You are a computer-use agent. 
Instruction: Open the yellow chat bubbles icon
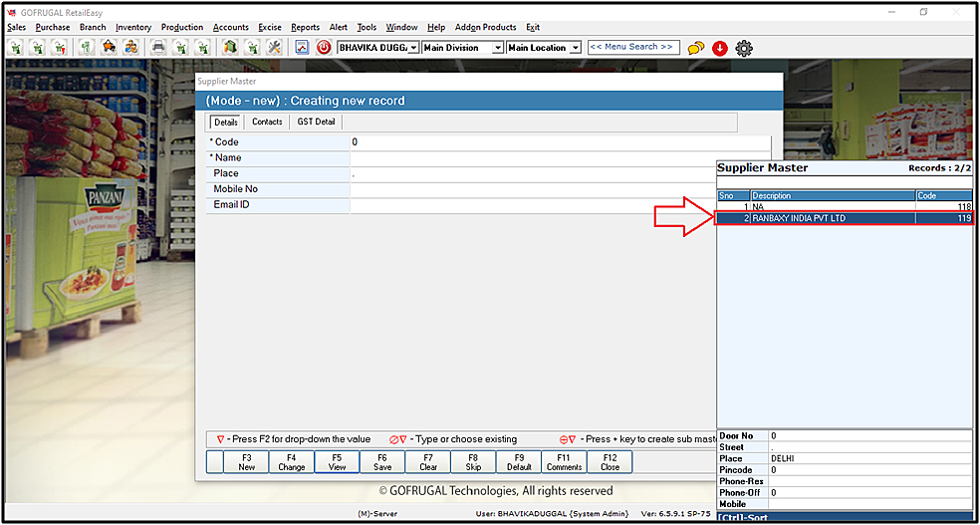pyautogui.click(x=696, y=48)
